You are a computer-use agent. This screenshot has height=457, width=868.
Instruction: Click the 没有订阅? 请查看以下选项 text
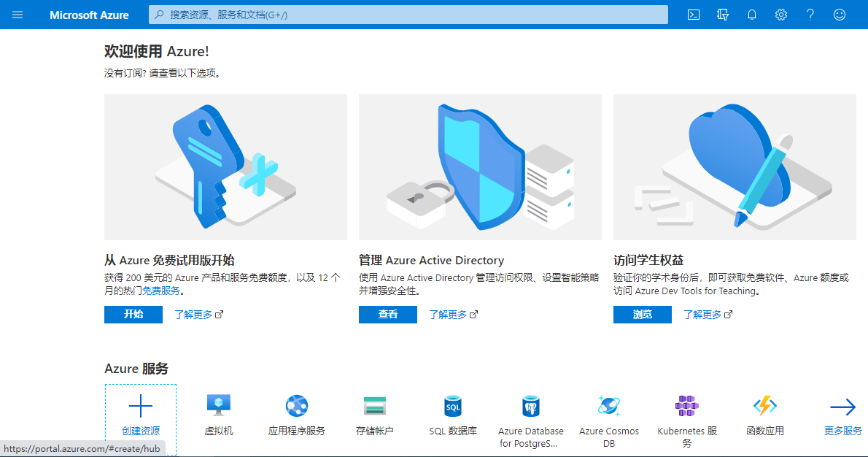point(163,73)
